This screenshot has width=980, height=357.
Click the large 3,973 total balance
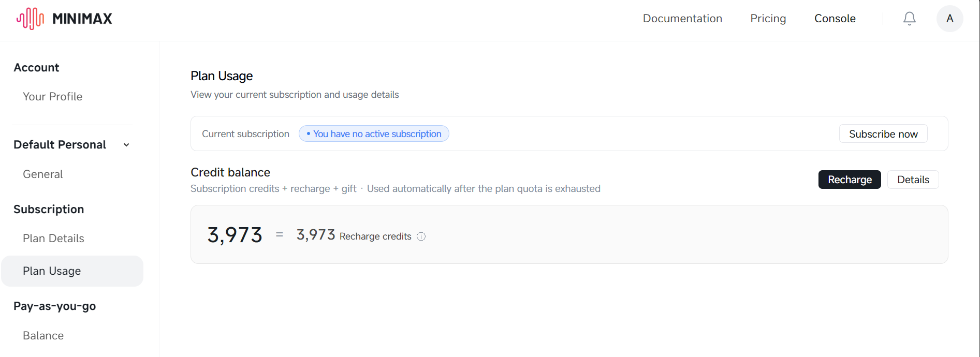pos(235,235)
